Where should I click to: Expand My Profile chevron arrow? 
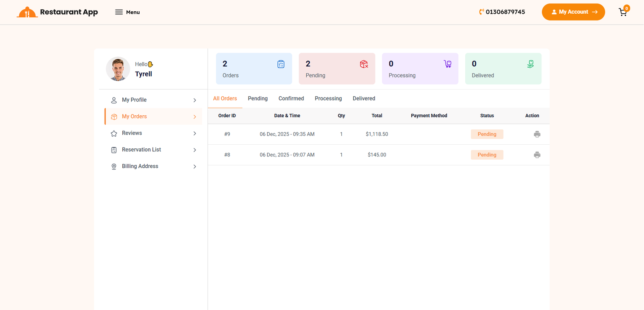pos(195,100)
